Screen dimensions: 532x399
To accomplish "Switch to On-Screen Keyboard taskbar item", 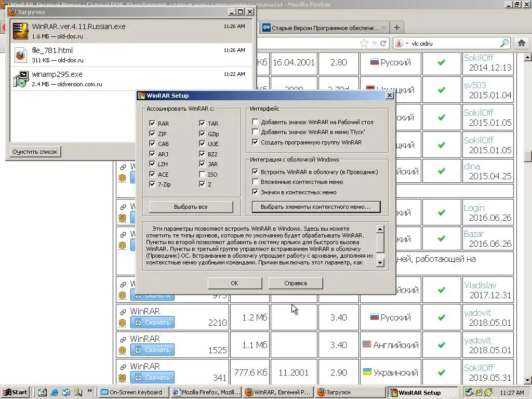I will coord(134,392).
